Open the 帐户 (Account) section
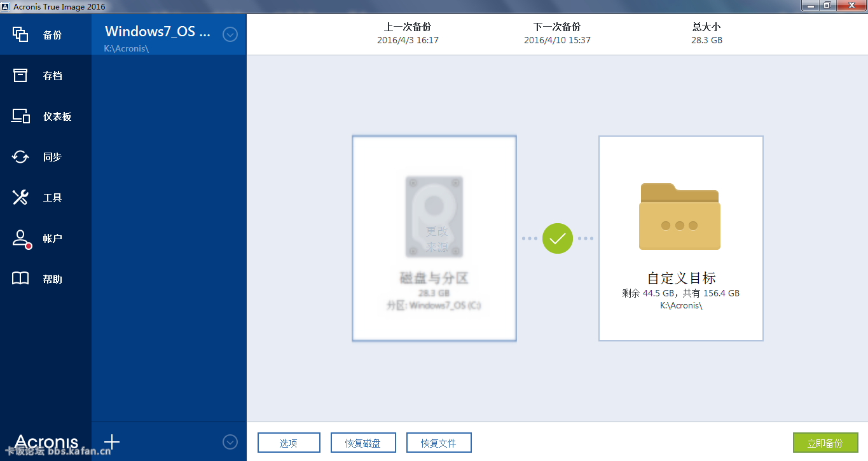The image size is (868, 461). click(x=46, y=238)
